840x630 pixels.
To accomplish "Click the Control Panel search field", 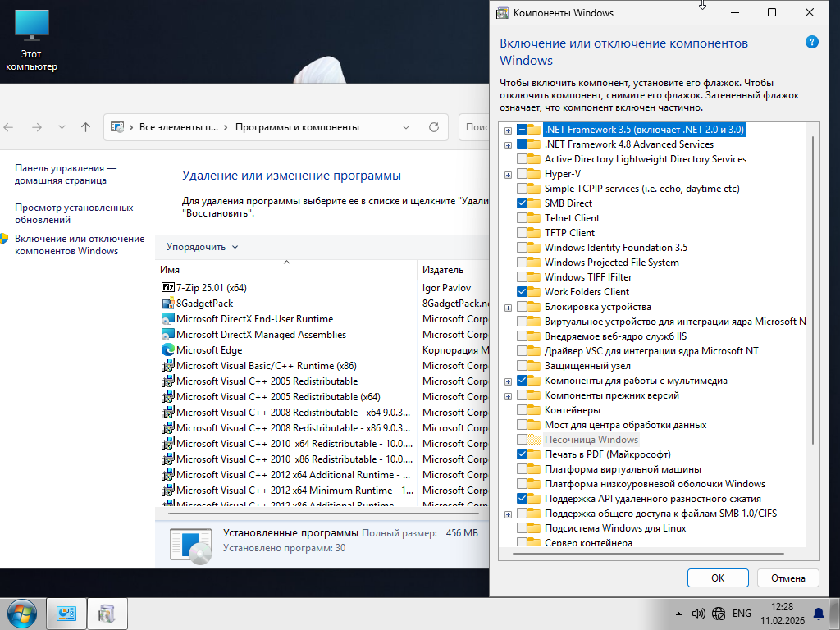I will click(475, 127).
